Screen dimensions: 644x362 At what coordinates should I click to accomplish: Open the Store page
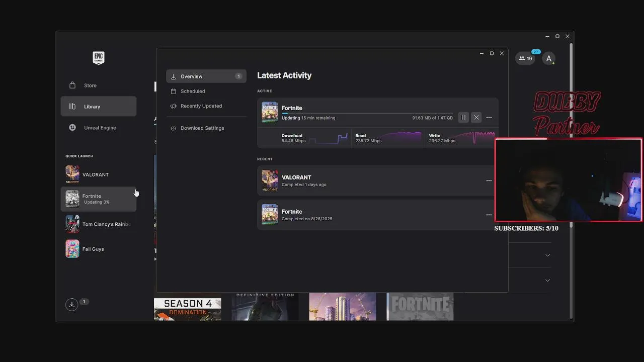pyautogui.click(x=99, y=85)
